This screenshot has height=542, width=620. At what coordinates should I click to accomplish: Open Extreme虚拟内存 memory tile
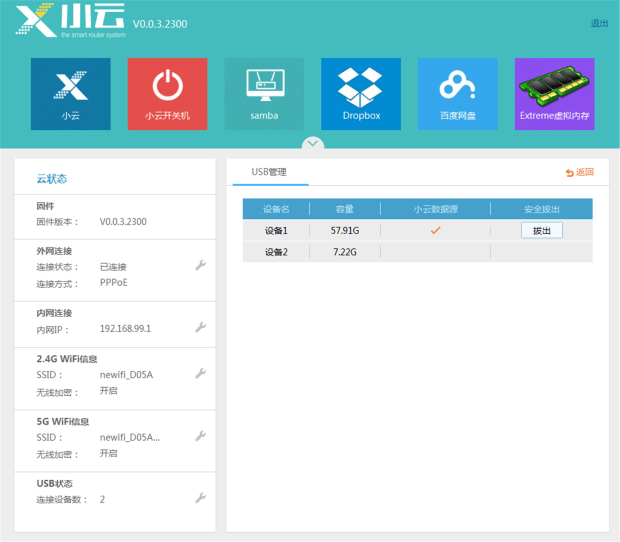pos(554,94)
